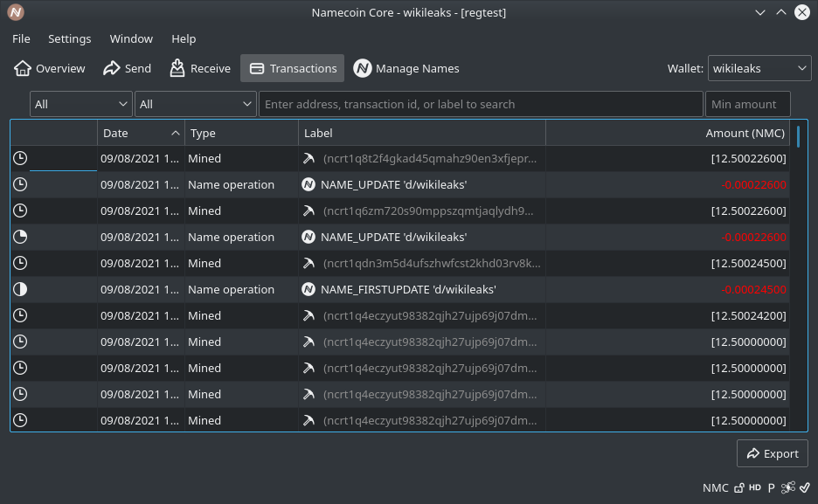Click the NAME_UPDATE 'd/wikileaks' name operation icon
This screenshot has width=818, height=504.
click(308, 184)
